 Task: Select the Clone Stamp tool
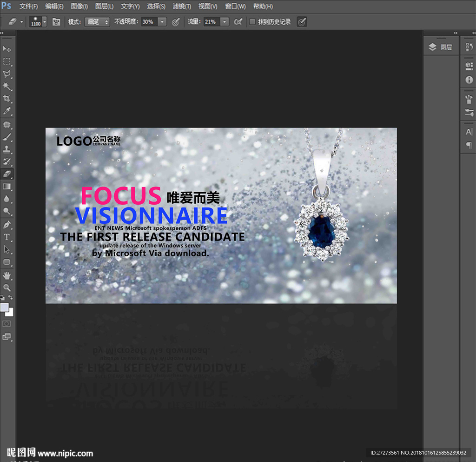click(7, 149)
